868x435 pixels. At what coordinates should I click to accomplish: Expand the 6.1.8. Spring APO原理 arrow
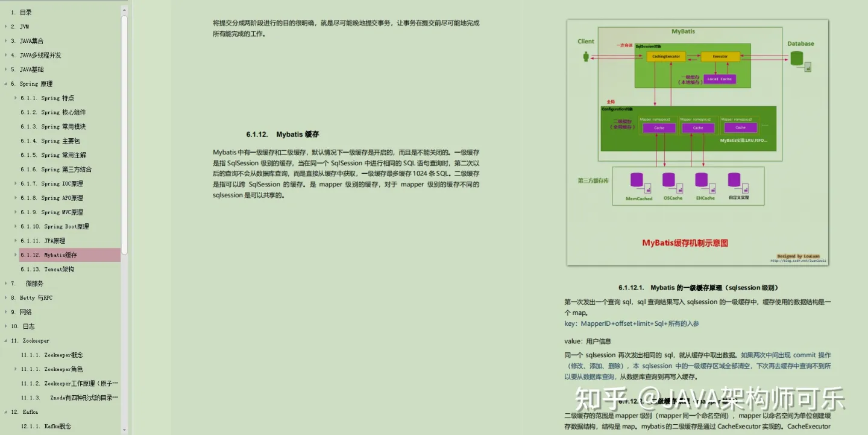point(16,198)
